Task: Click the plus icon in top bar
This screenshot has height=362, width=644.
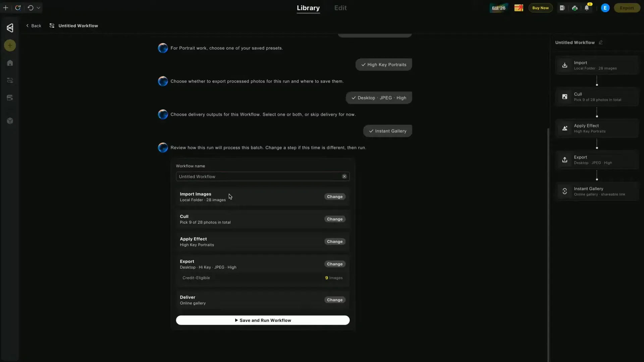Action: coord(6,8)
